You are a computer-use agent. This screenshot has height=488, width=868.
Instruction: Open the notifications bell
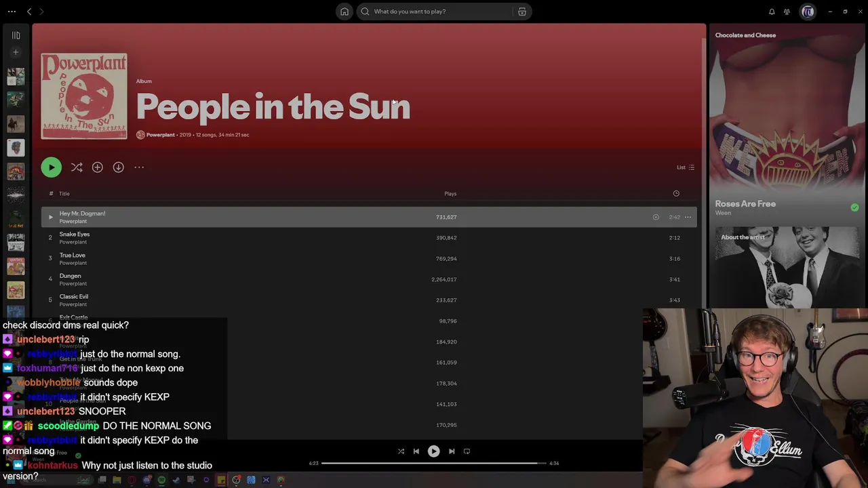click(x=772, y=12)
